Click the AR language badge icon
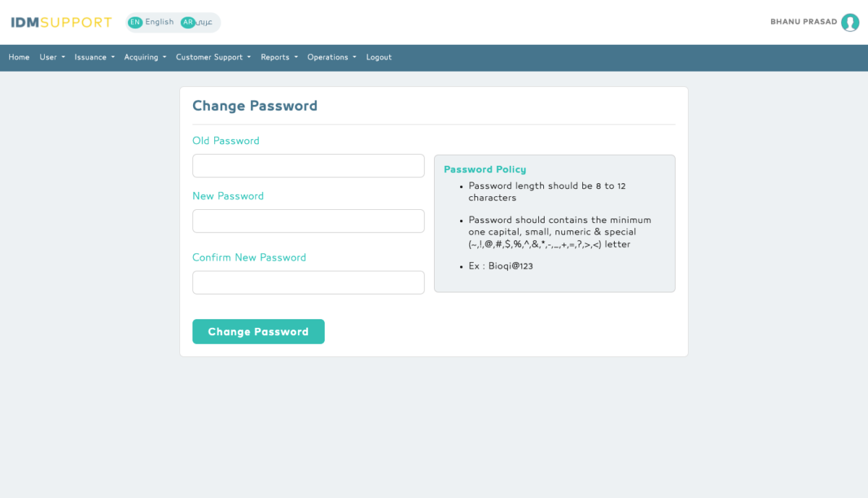868x498 pixels. tap(188, 22)
